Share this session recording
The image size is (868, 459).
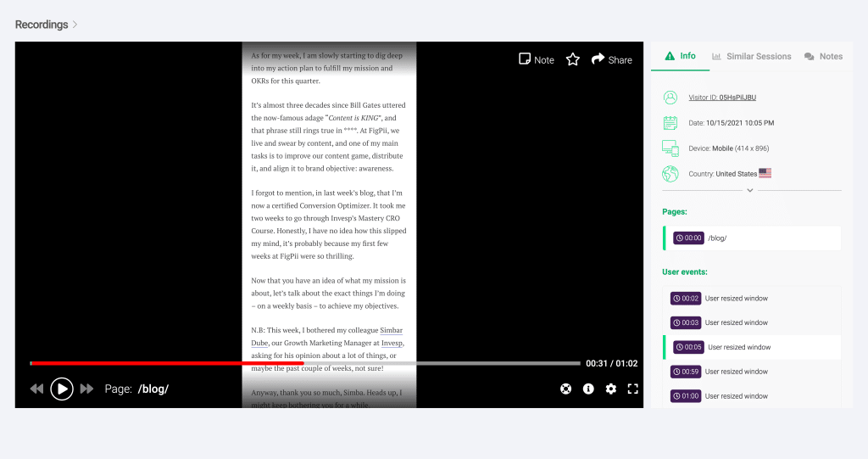coord(612,59)
